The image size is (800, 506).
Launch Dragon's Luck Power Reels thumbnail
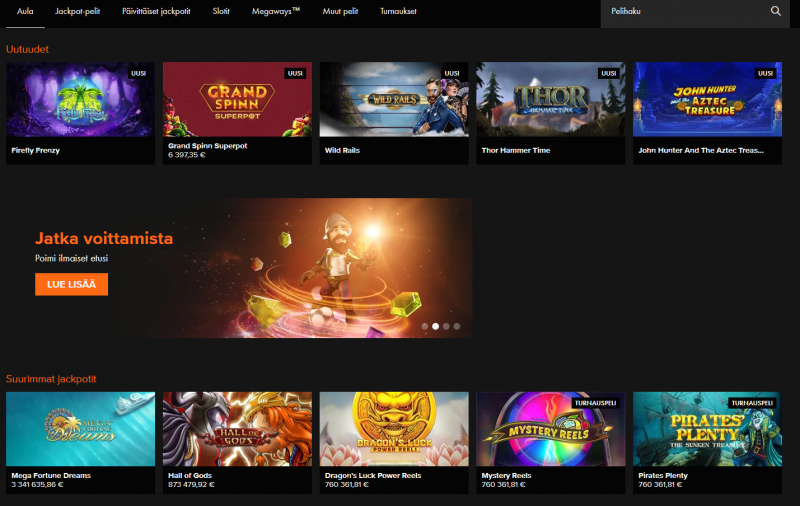(394, 429)
